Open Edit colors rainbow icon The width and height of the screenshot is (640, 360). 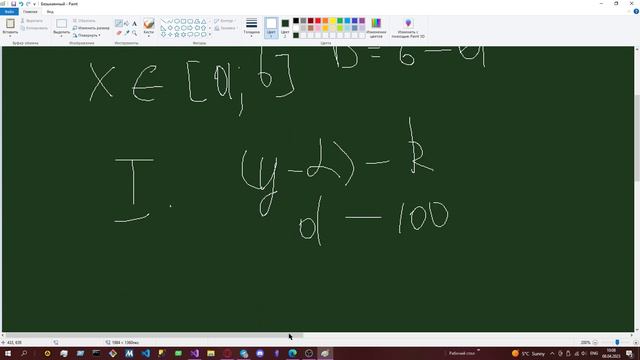click(376, 23)
